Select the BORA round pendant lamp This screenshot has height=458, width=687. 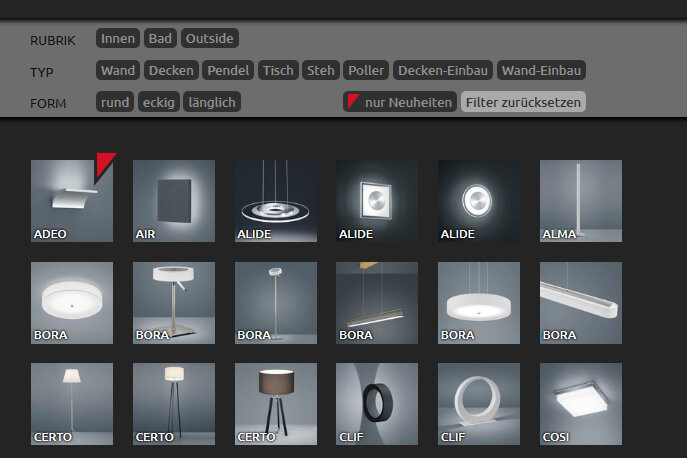[x=479, y=303]
